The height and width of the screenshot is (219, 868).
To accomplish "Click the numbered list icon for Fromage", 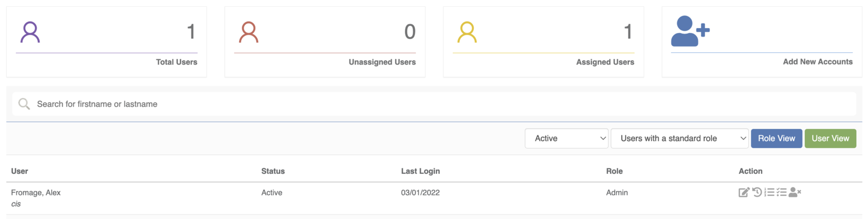I will click(769, 192).
